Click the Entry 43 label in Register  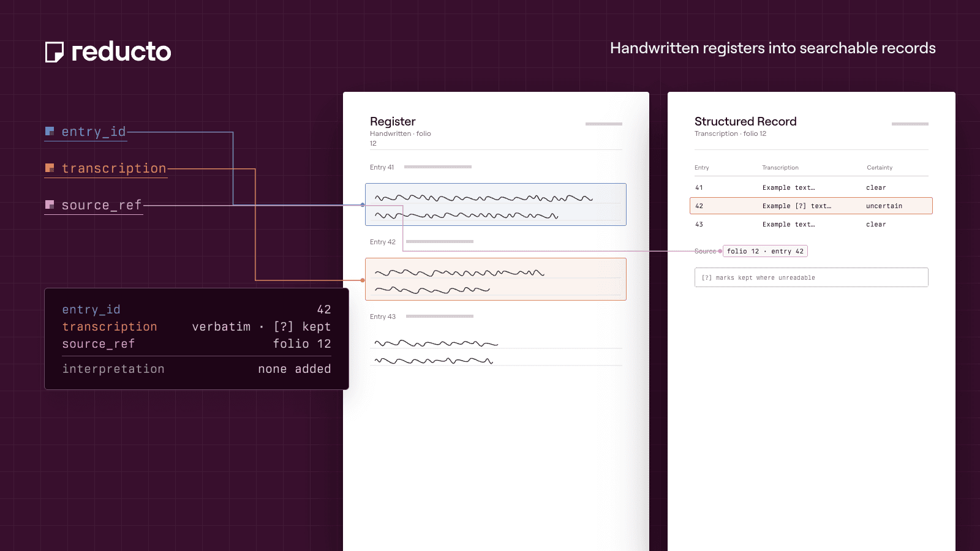pyautogui.click(x=383, y=317)
